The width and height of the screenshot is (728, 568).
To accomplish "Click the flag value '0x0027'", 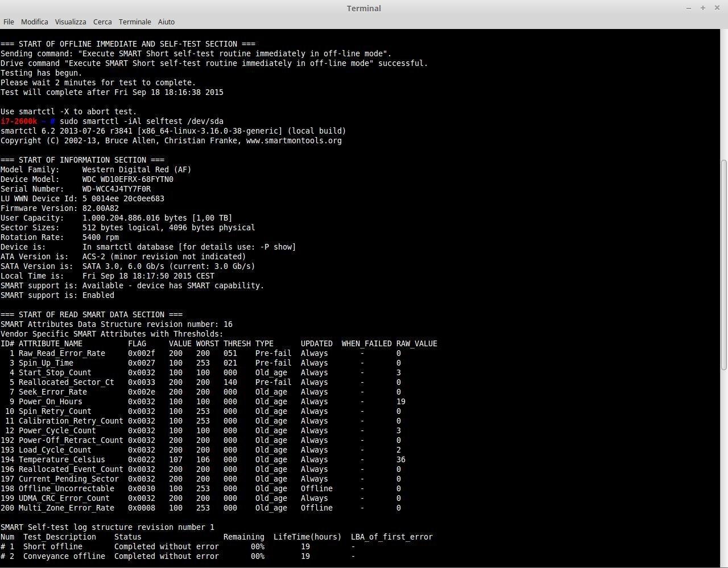I will click(x=142, y=363).
